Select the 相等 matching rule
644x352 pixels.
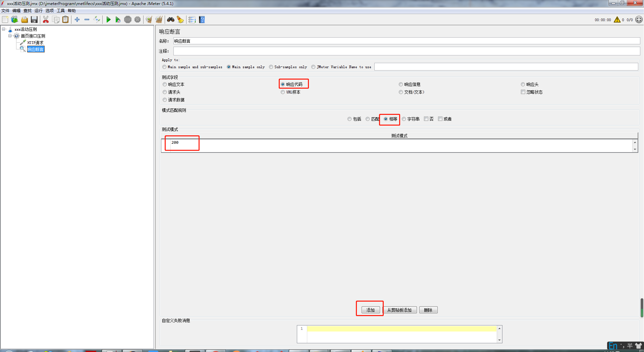coord(390,119)
